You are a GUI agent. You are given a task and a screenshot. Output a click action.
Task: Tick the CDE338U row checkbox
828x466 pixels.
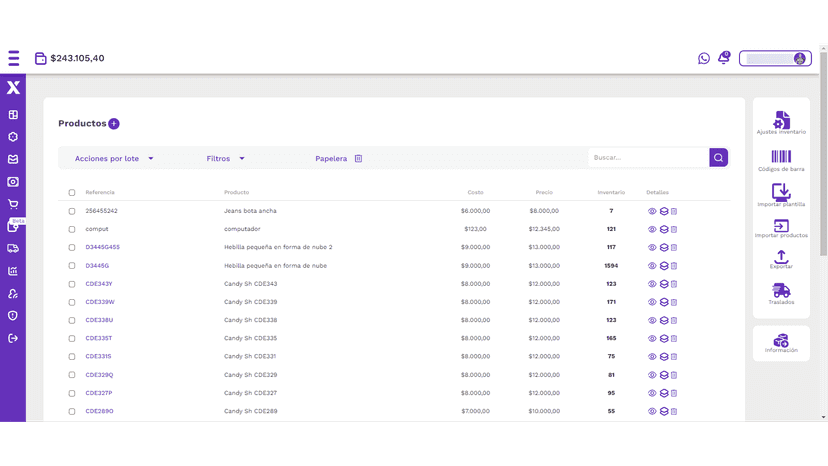pyautogui.click(x=72, y=320)
